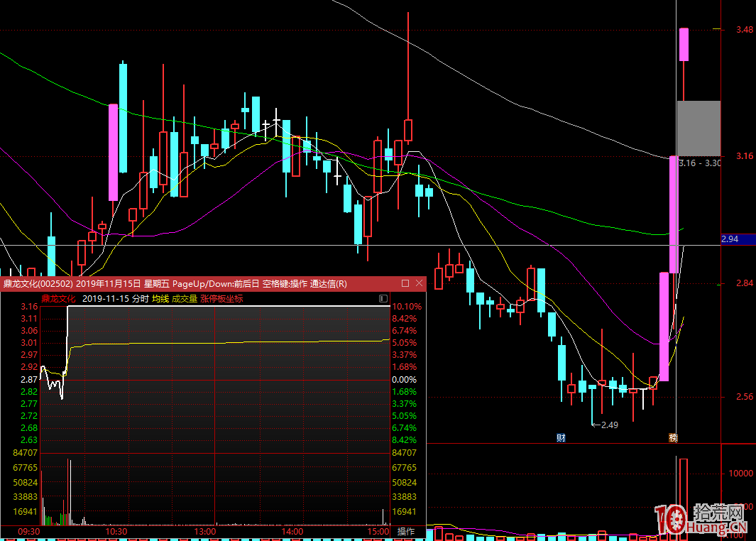756x541 pixels.
Task: Click the popup title bar text 鼎龙文化(002502)
Action: coord(38,283)
